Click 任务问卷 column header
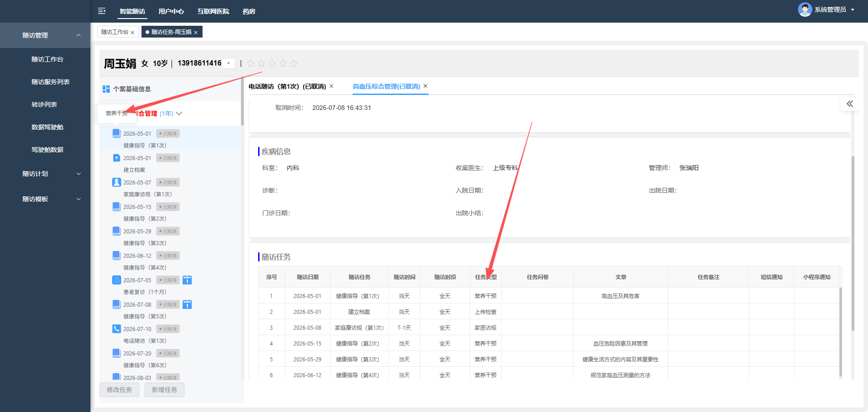 pyautogui.click(x=538, y=277)
